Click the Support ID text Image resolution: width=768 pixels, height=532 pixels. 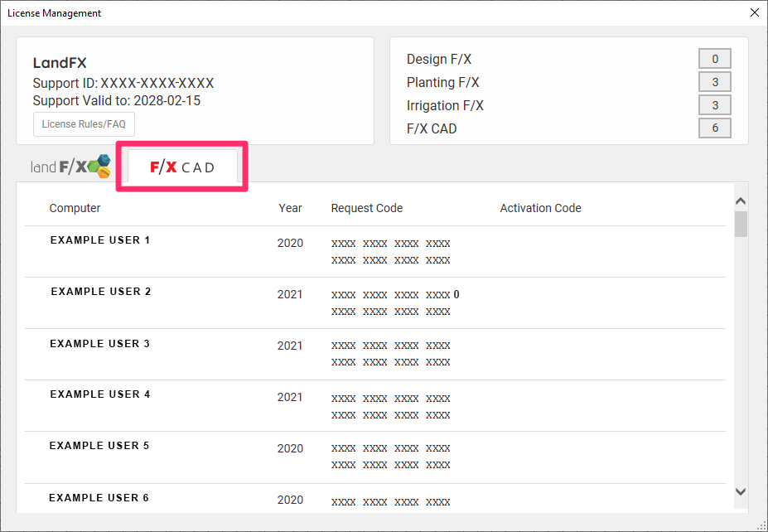(x=123, y=83)
